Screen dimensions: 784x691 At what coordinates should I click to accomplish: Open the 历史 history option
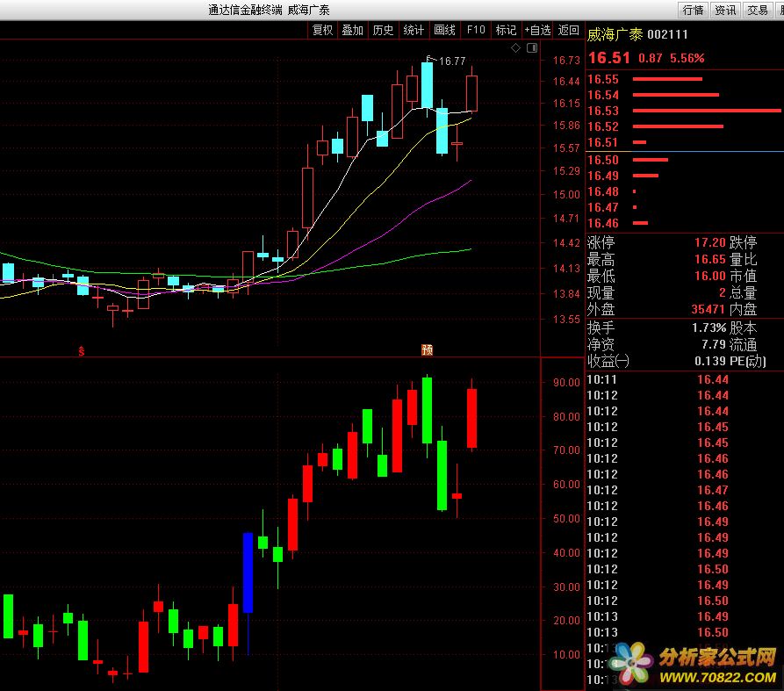coord(383,30)
